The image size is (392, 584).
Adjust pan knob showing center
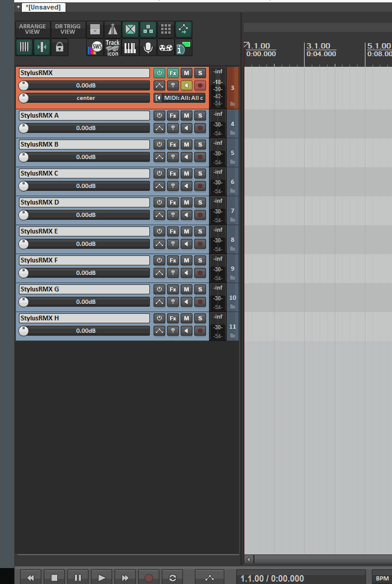(24, 98)
